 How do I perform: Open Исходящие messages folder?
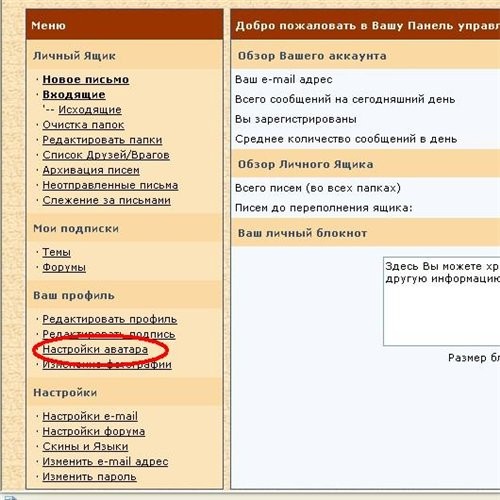tap(90, 110)
